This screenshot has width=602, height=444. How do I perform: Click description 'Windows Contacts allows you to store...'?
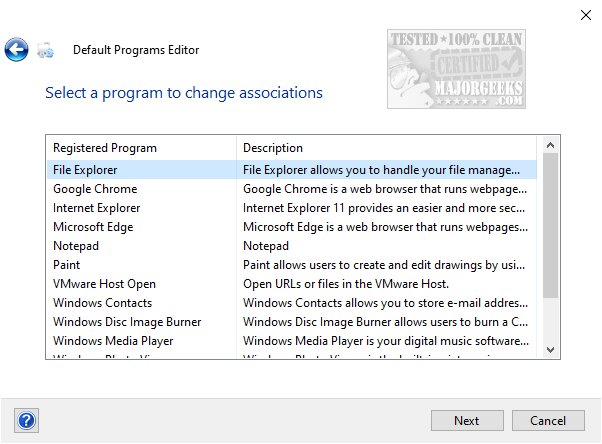coord(385,303)
